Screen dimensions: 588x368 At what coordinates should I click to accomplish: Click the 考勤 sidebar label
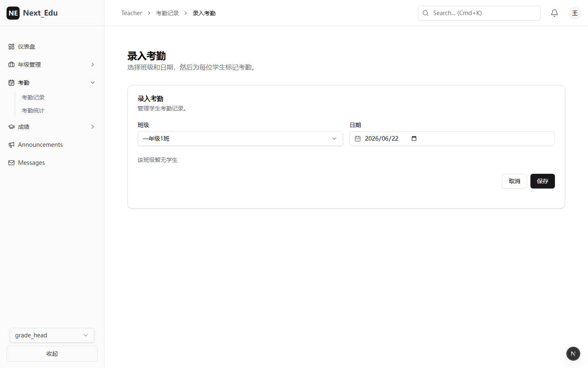pos(24,83)
